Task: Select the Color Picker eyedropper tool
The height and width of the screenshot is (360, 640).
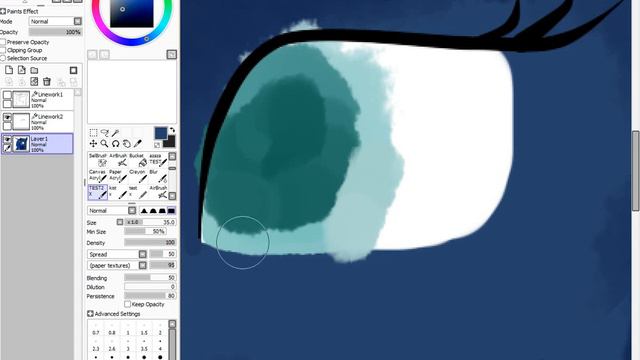Action: click(x=138, y=143)
